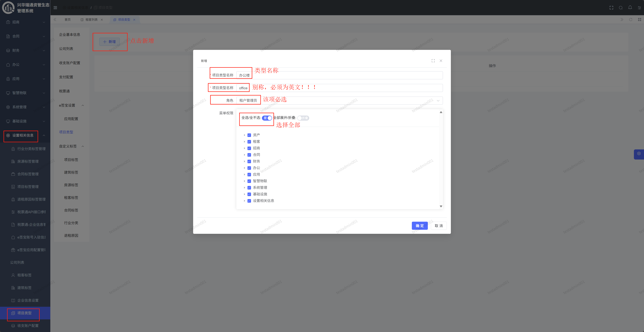This screenshot has width=644, height=332.
Task: Click the grid layout icon at tab bar right
Action: 639,20
